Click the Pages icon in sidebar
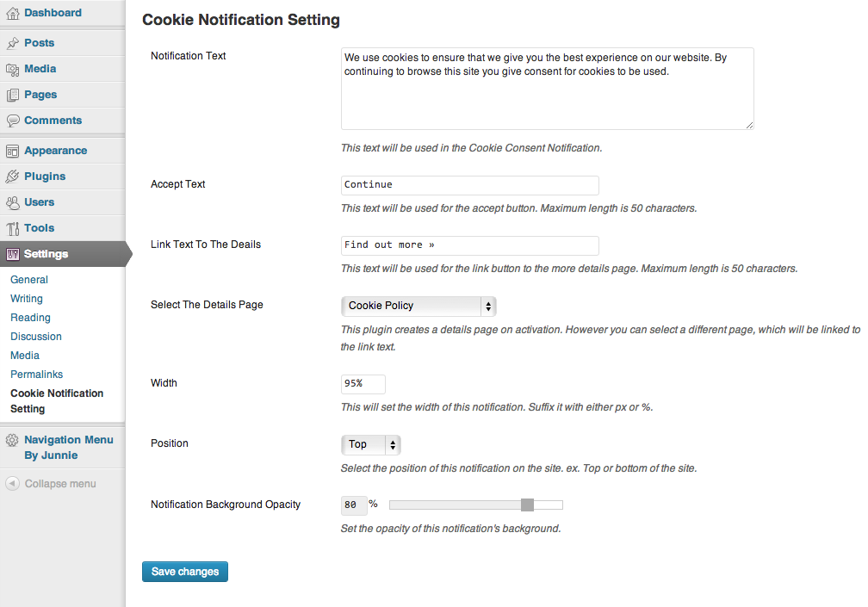The height and width of the screenshot is (607, 868). 12,96
